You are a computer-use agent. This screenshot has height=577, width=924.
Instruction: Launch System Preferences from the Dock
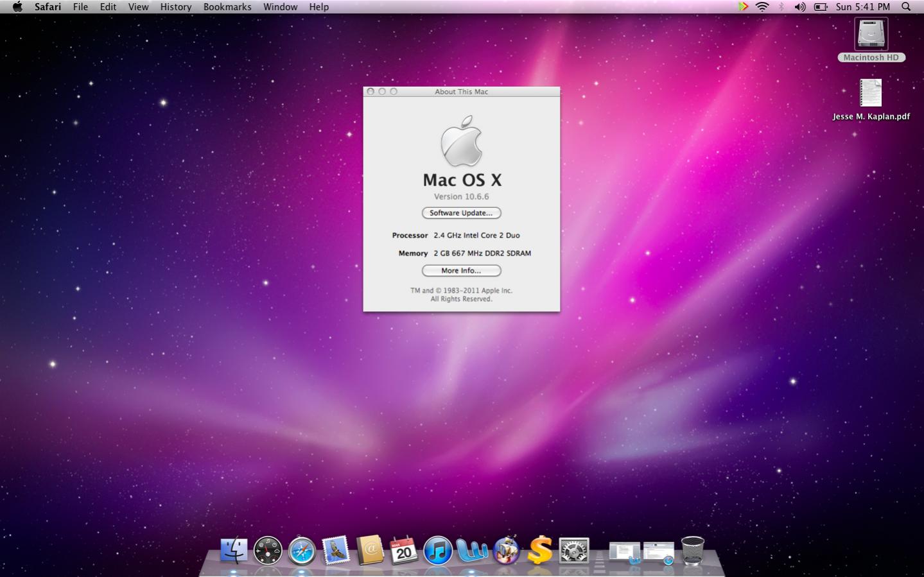[574, 551]
